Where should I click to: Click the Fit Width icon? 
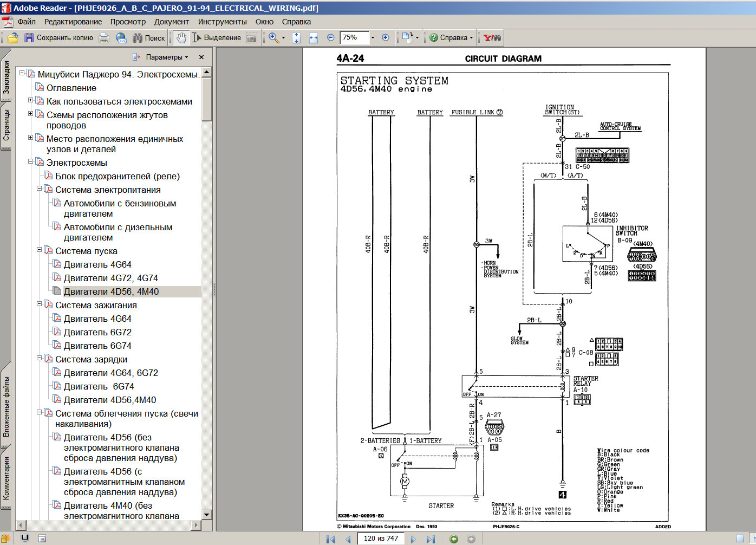click(314, 38)
